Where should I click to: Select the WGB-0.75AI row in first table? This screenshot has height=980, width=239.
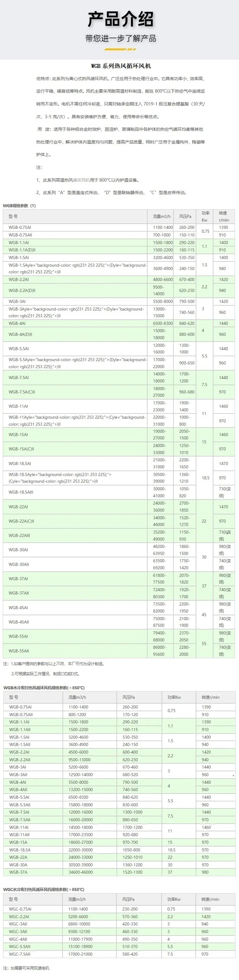click(x=119, y=228)
